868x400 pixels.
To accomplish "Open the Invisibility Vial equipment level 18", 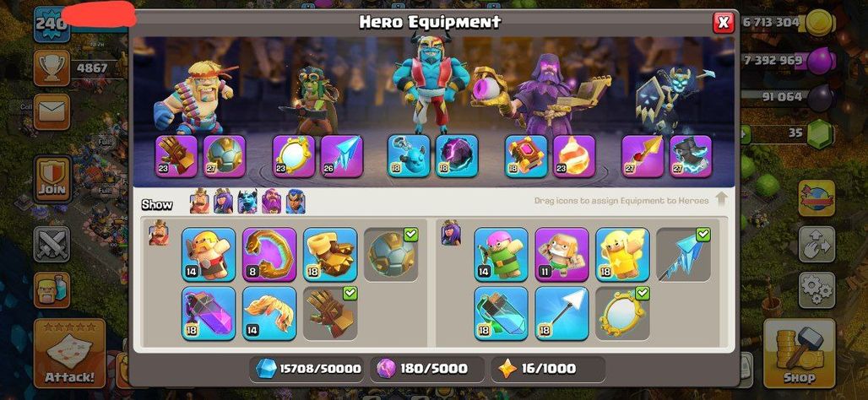I will click(x=501, y=313).
